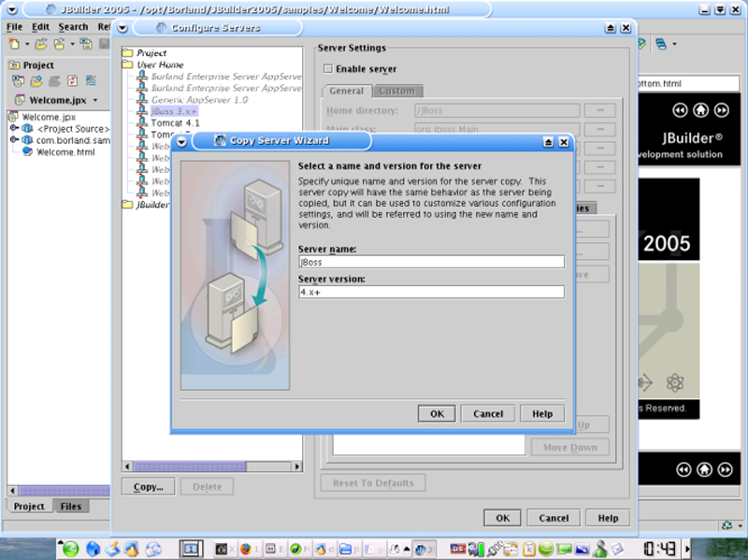Click the project pane refresh icon
This screenshot has height=560, width=748.
70,81
